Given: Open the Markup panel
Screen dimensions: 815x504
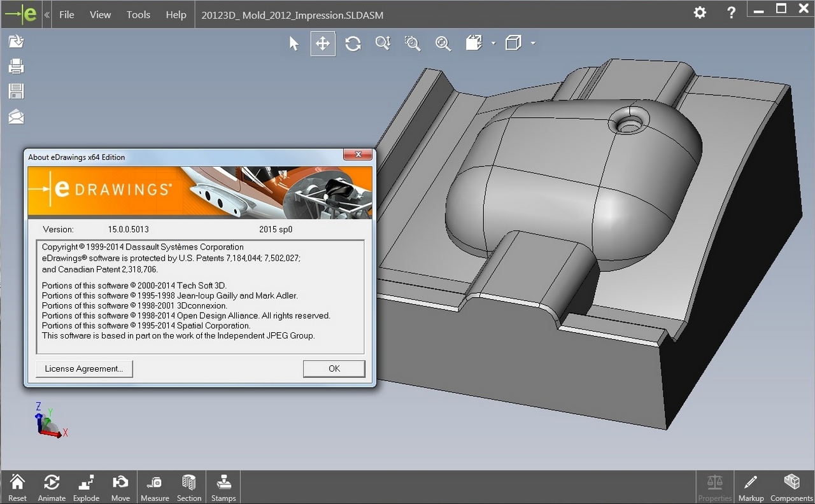Looking at the screenshot, I should point(751,487).
